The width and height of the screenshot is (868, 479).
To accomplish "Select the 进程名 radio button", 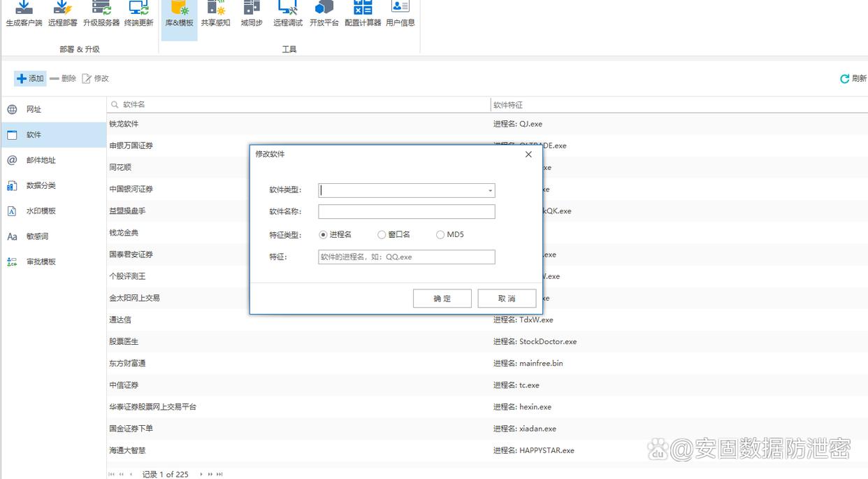I will pos(323,235).
